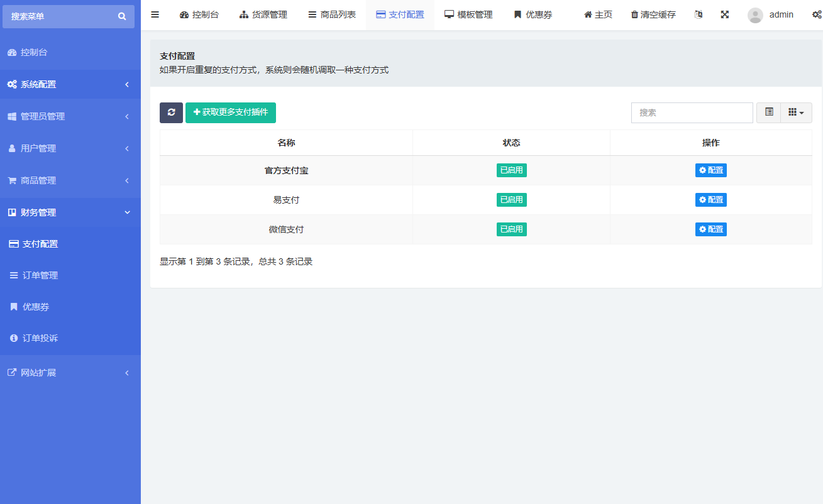This screenshot has height=504, width=823.
Task: Click 获取更多支付插件 button
Action: 231,112
